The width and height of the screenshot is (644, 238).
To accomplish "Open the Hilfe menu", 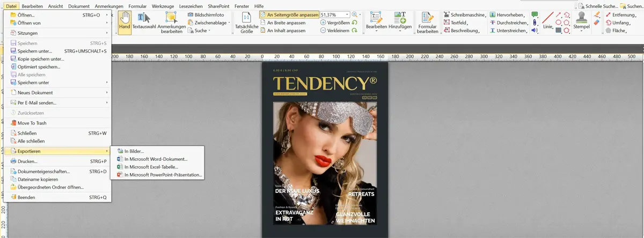I will point(259,5).
